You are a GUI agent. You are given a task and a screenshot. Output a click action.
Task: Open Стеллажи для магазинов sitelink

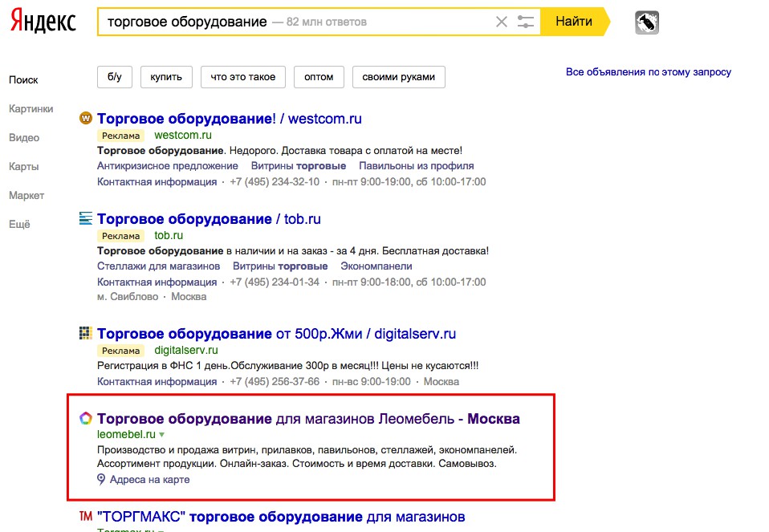pyautogui.click(x=158, y=266)
